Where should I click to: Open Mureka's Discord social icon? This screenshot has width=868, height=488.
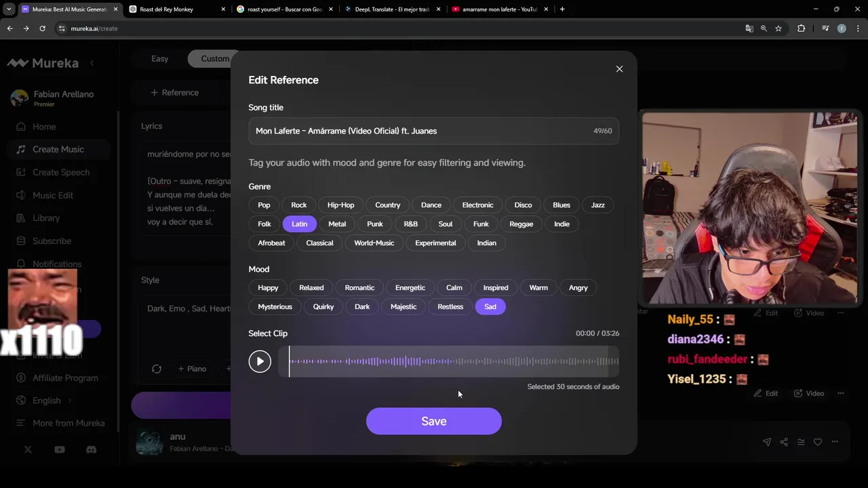coord(92,449)
